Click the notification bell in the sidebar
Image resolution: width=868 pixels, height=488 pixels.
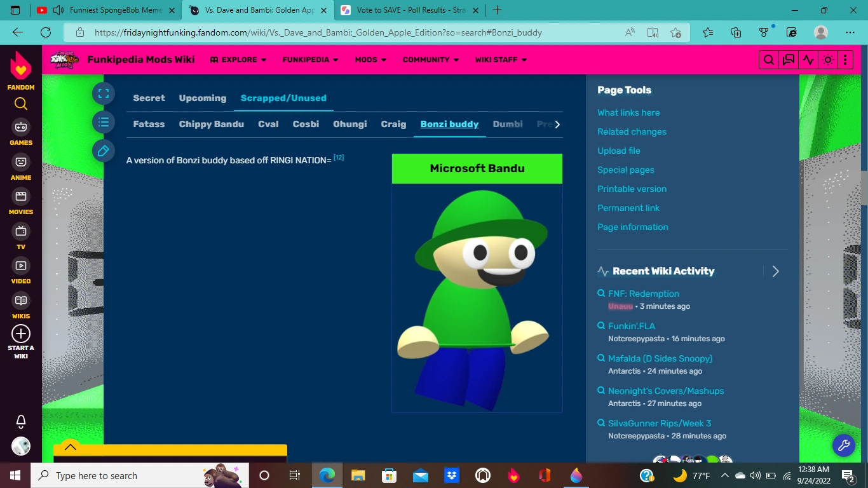(x=20, y=421)
